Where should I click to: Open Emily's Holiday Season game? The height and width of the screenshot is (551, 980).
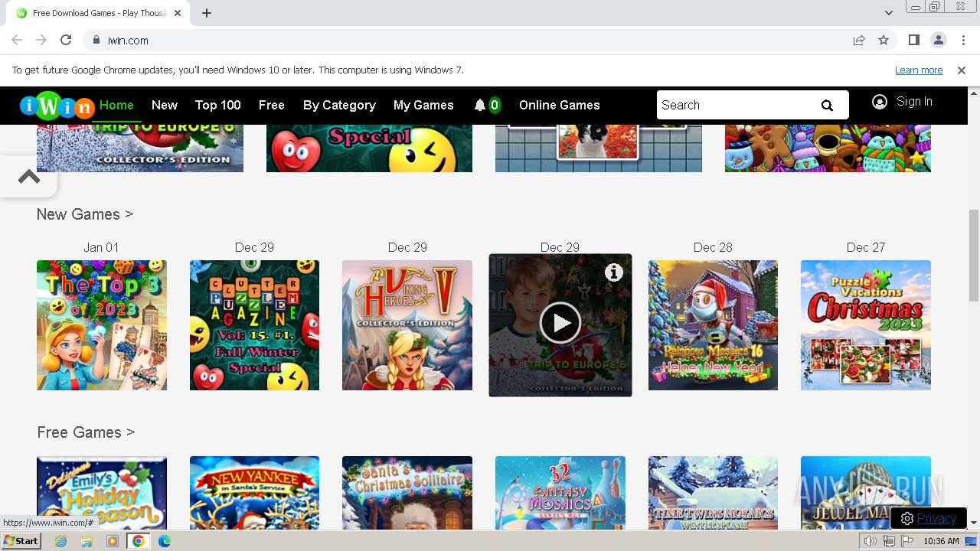coord(102,493)
